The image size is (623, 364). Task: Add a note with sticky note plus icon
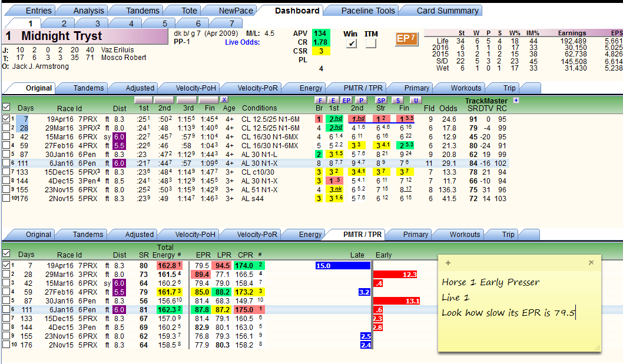tap(448, 263)
